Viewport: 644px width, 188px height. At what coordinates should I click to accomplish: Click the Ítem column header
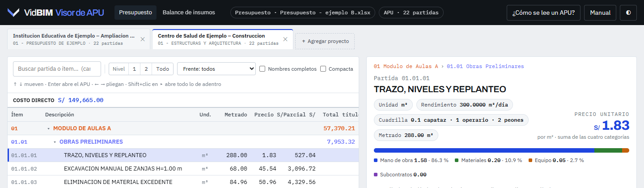[17, 115]
